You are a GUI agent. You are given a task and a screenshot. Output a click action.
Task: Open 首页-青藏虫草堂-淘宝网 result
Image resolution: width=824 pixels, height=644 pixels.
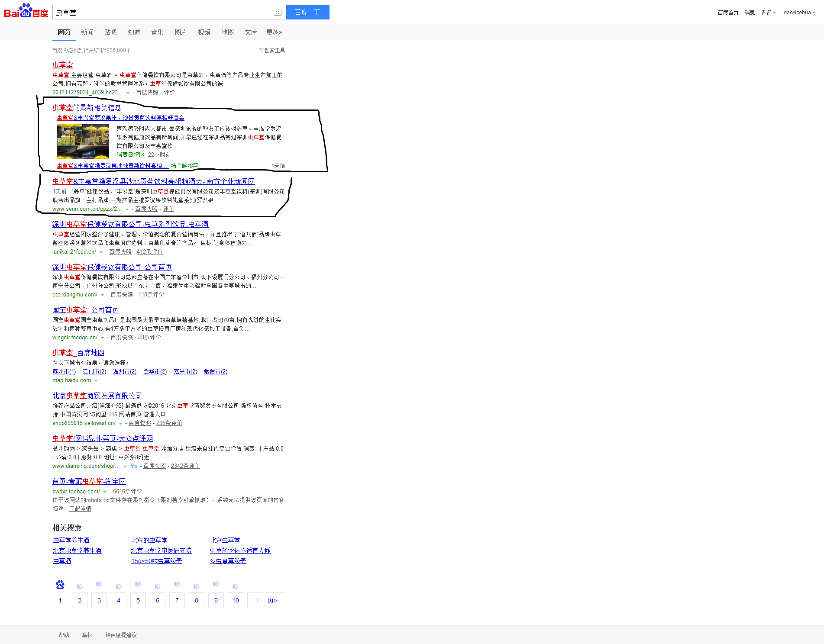(89, 481)
